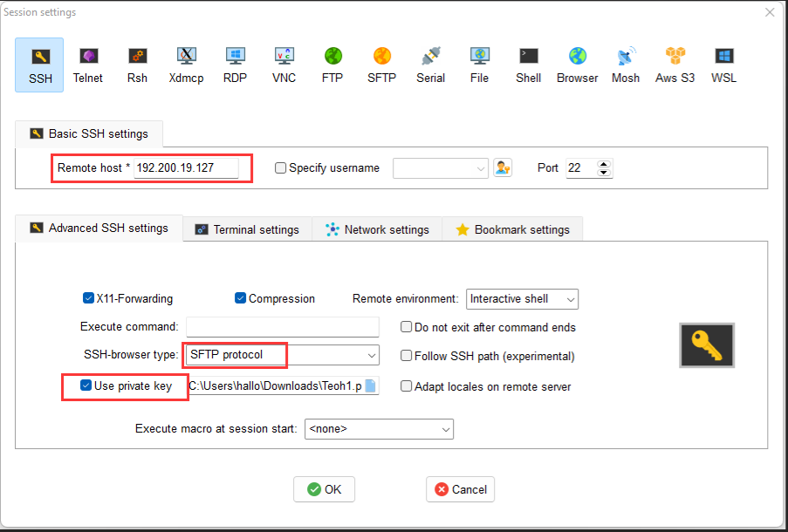Select the VNC session type
Viewport: 788px width, 532px height.
coord(284,65)
